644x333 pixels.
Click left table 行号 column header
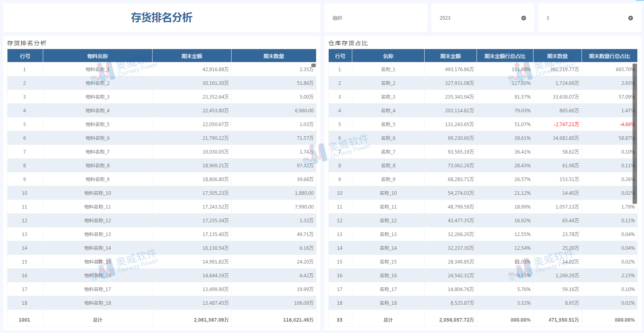(25, 56)
